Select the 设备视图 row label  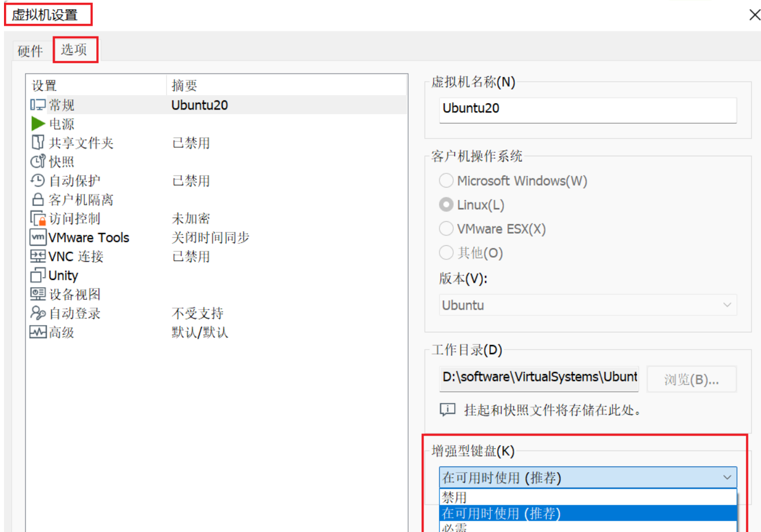point(75,294)
